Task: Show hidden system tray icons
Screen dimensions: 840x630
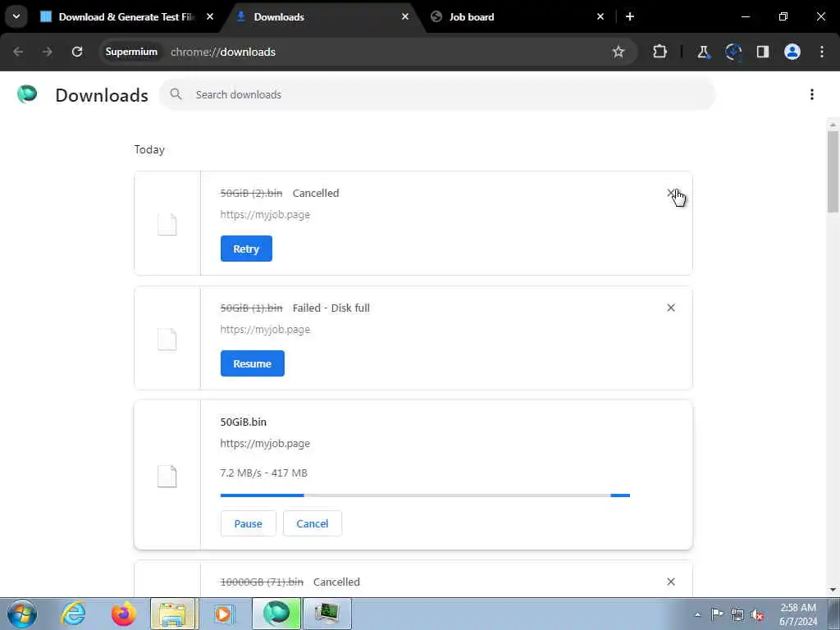Action: point(697,614)
